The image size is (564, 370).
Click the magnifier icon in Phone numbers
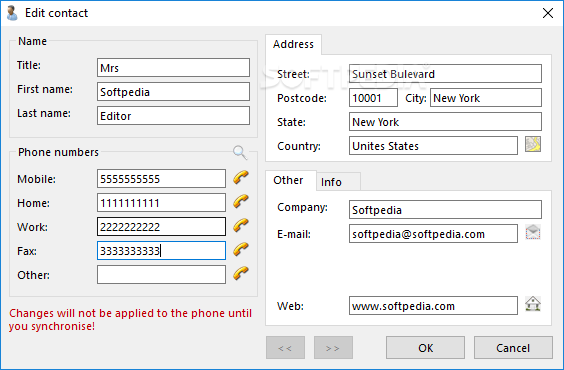pos(240,152)
